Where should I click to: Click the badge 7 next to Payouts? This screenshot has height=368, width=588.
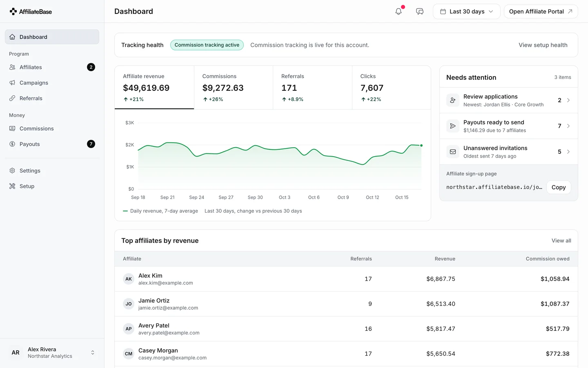(91, 144)
